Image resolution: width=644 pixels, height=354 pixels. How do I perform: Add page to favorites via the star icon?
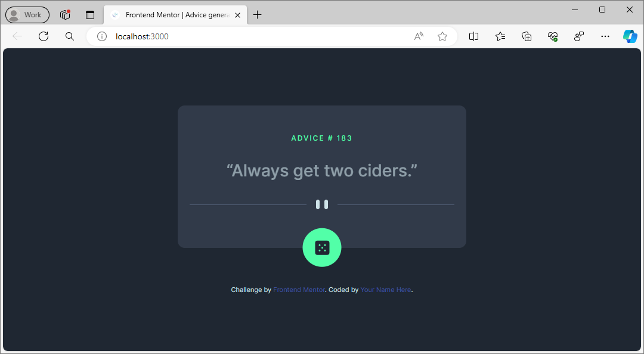[442, 36]
